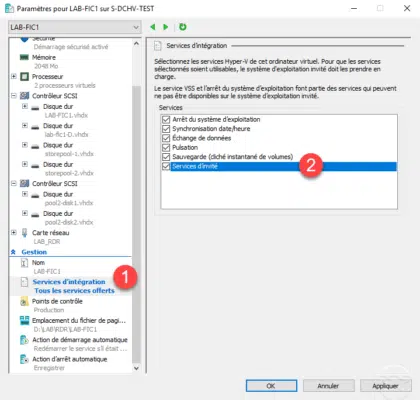Click the Annuler button
Image resolution: width=420 pixels, height=400 pixels.
pos(328,386)
